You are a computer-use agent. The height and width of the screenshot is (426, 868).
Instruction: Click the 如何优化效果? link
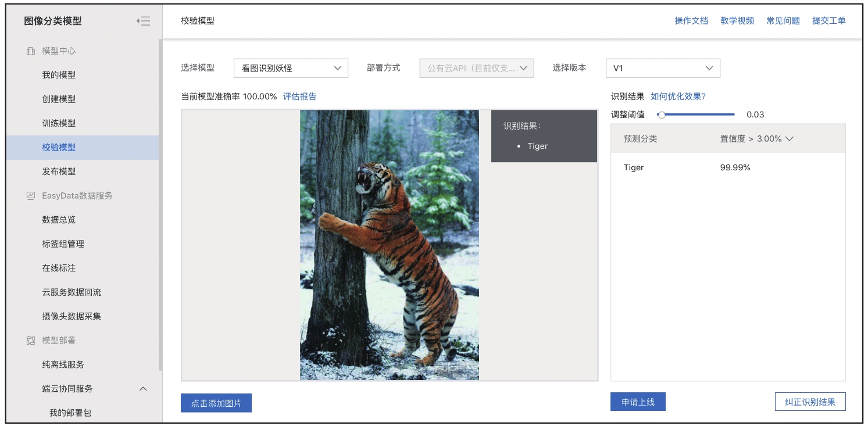click(678, 96)
